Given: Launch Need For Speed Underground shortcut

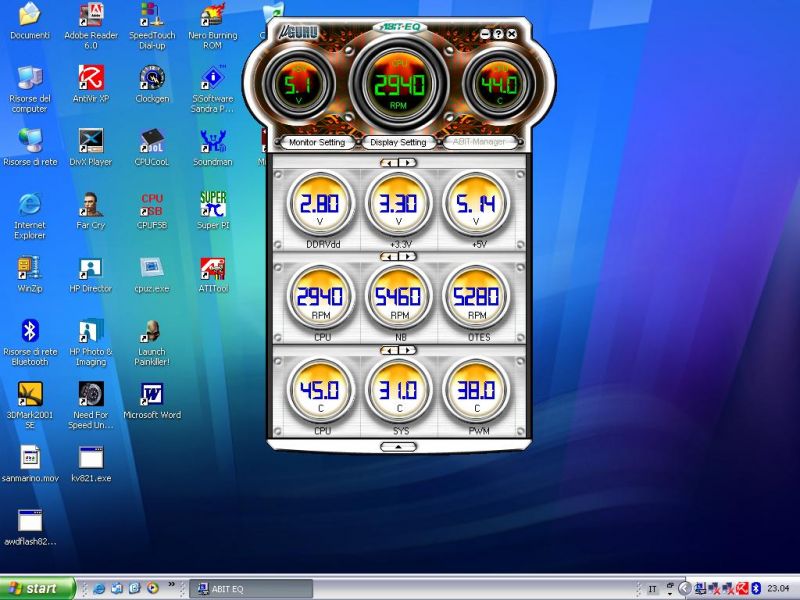Looking at the screenshot, I should click(91, 406).
